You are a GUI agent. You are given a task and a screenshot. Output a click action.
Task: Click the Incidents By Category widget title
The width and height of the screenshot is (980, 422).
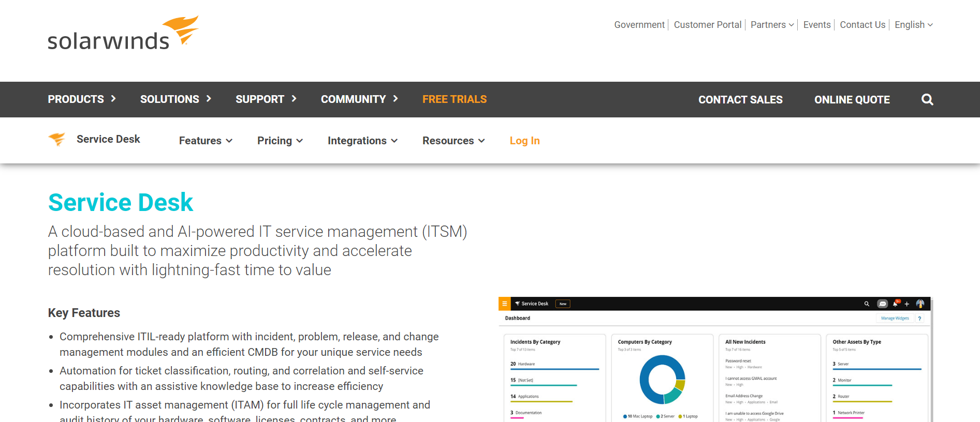[535, 342]
